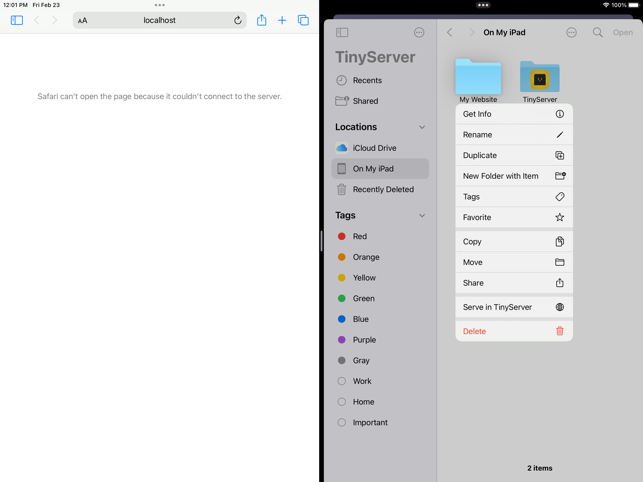This screenshot has height=482, width=643.
Task: Choose Share from context menu
Action: (514, 283)
